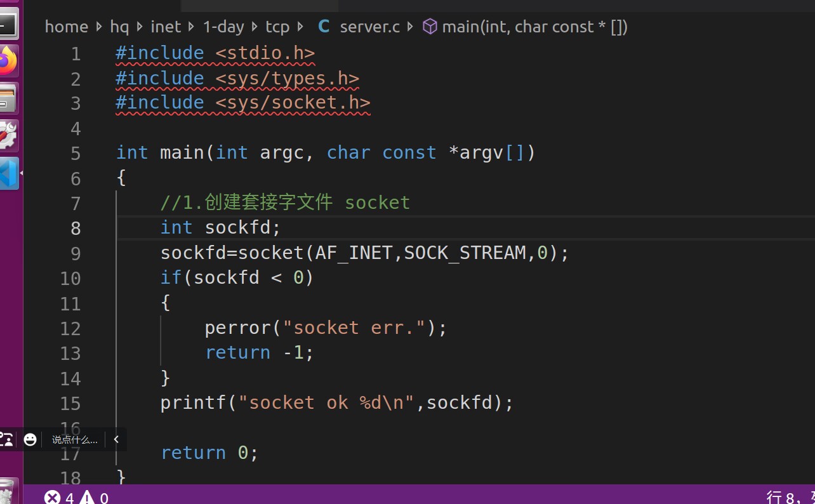
Task: Click the C file icon in breadcrumbs
Action: pyautogui.click(x=324, y=27)
